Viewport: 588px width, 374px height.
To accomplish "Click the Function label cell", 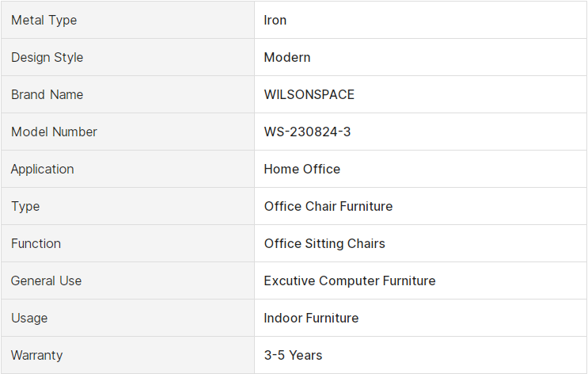I will click(127, 244).
